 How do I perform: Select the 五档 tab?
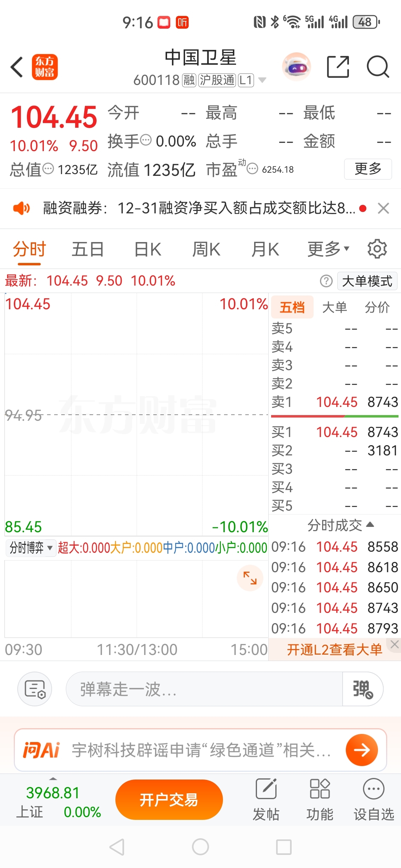tap(292, 307)
